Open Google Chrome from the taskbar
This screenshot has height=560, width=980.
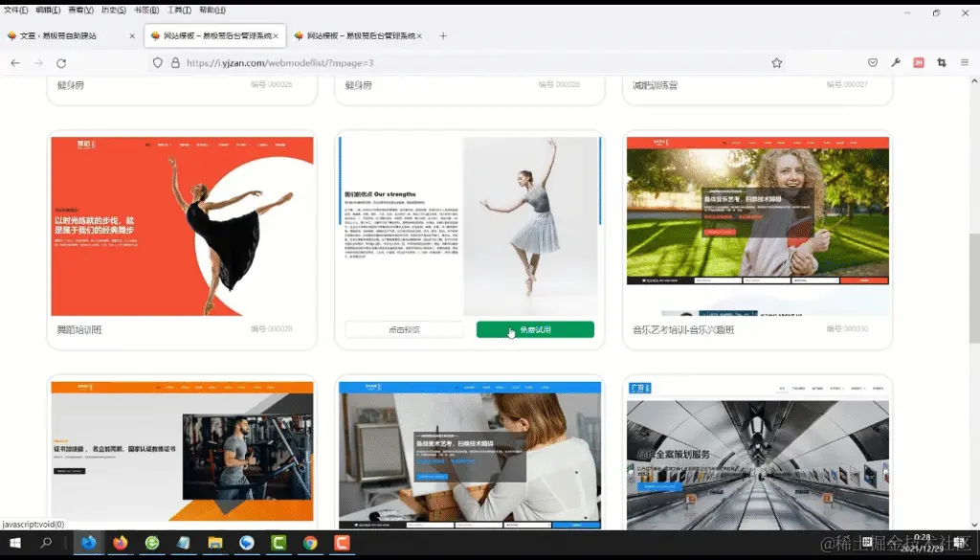310,543
